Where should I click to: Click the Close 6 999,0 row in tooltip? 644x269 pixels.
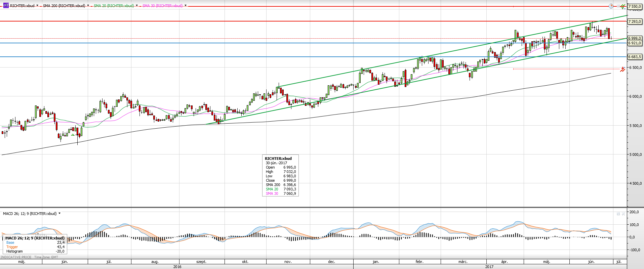tap(281, 180)
